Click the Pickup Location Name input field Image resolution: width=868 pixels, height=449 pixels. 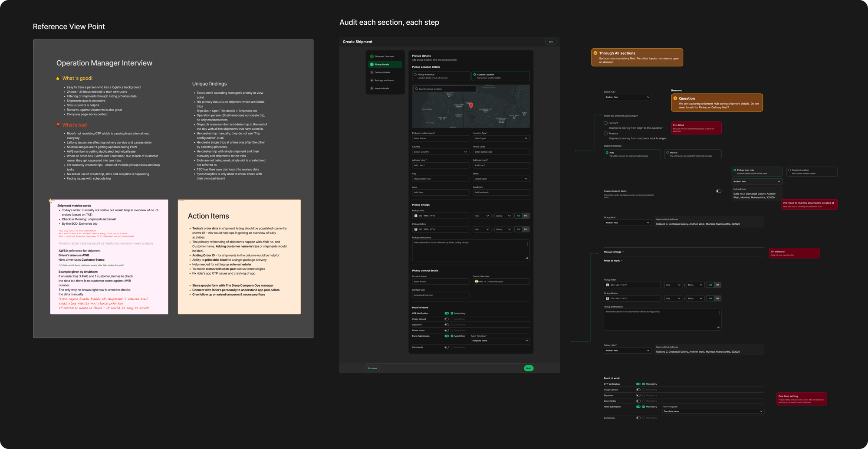441,138
